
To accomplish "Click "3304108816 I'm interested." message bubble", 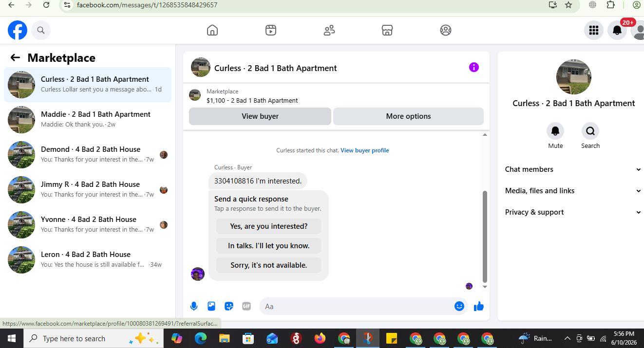I will (x=258, y=181).
